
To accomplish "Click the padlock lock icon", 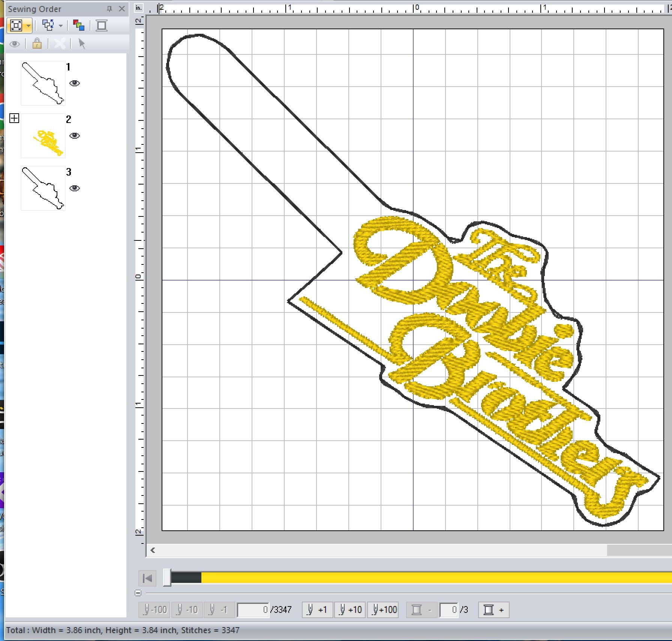I will [37, 44].
